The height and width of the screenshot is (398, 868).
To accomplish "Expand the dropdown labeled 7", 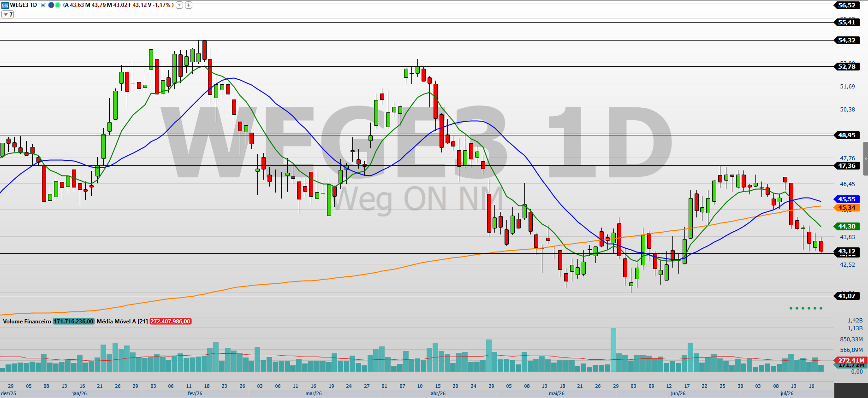I will click(x=8, y=14).
